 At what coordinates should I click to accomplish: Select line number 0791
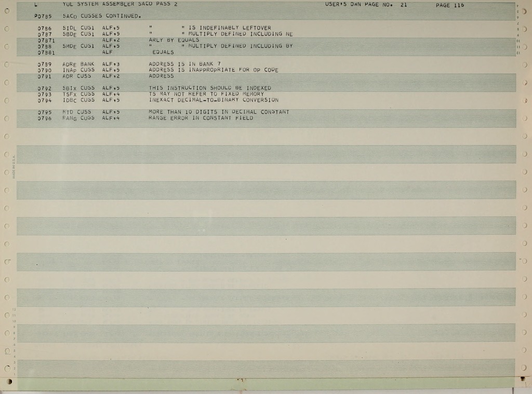tap(45, 77)
